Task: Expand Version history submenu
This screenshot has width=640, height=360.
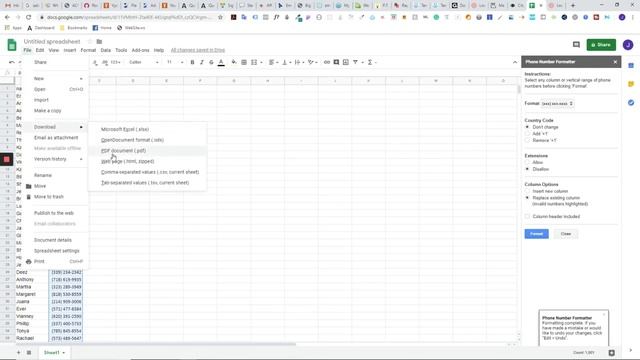Action: click(56, 159)
